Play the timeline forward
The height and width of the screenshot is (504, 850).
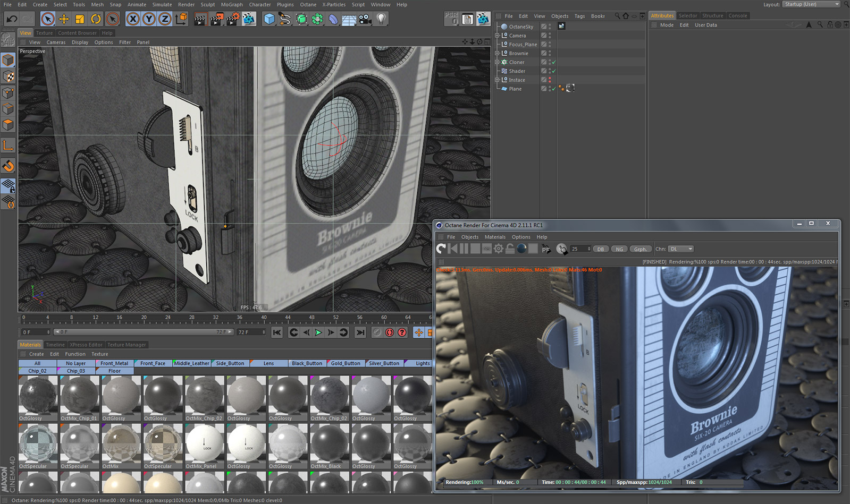pyautogui.click(x=318, y=332)
